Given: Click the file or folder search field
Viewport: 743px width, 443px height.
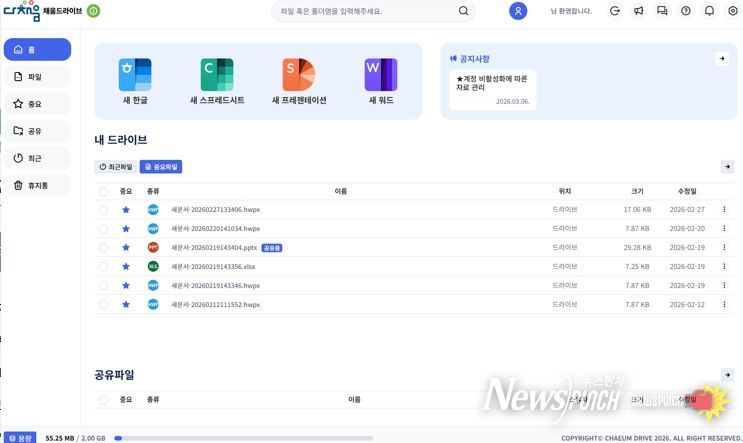Looking at the screenshot, I should click(366, 11).
